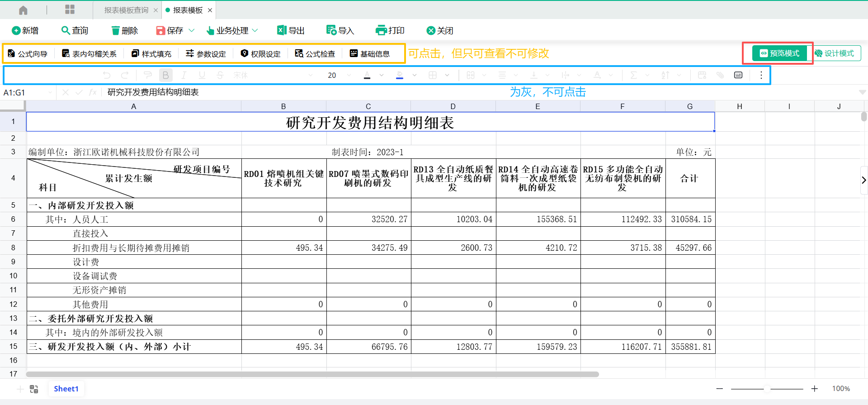The width and height of the screenshot is (868, 405).
Task: Switch to the 报表模板查询 tab
Action: (126, 10)
